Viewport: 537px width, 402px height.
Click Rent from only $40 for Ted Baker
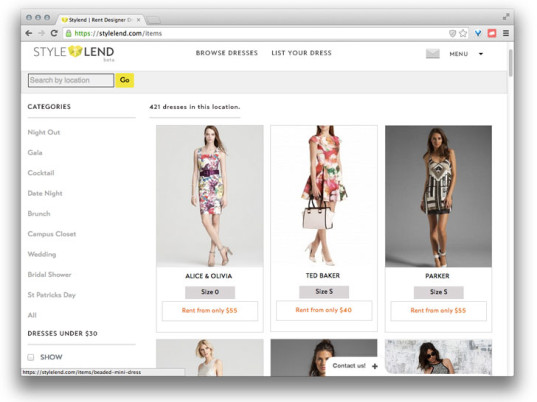coord(324,310)
